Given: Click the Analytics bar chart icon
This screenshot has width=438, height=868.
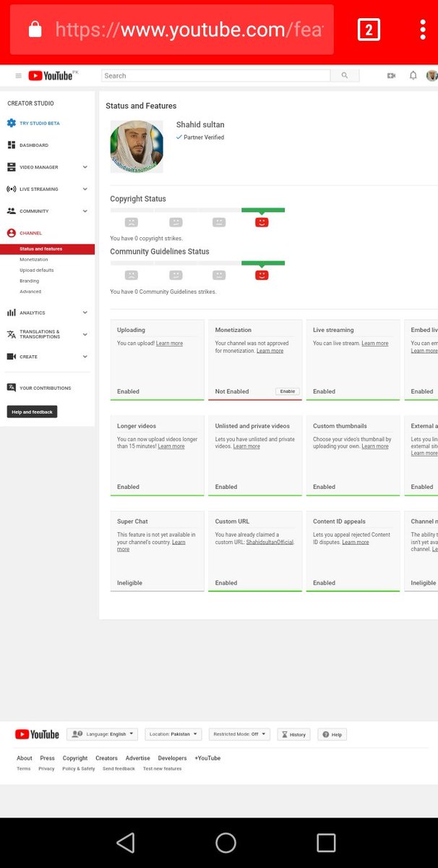Looking at the screenshot, I should click(x=12, y=312).
